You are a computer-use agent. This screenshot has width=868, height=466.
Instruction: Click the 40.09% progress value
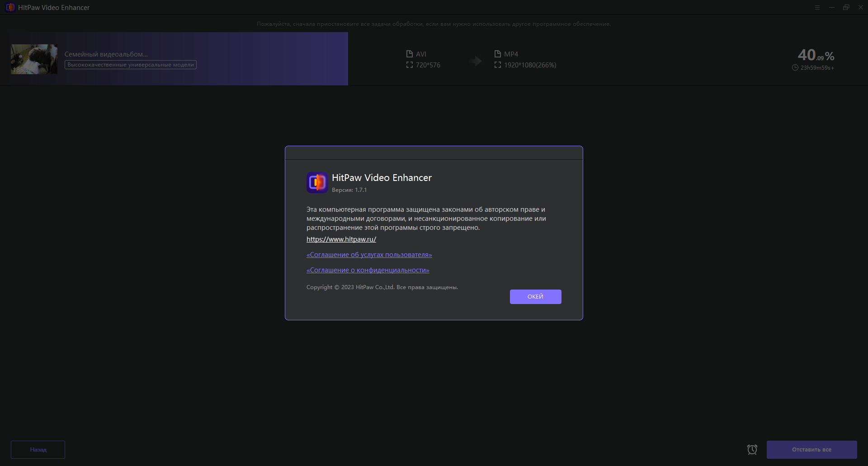(816, 56)
